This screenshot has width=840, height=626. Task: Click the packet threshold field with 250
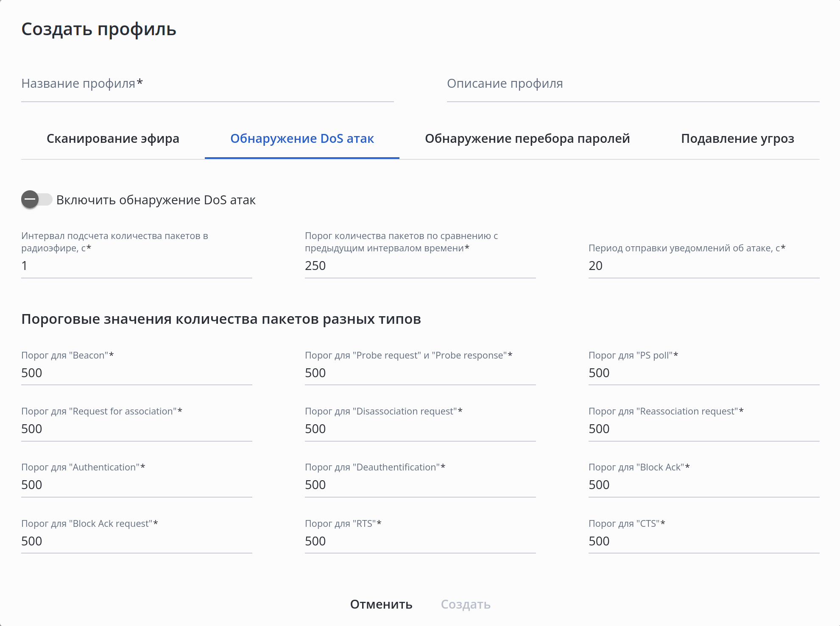(x=420, y=266)
